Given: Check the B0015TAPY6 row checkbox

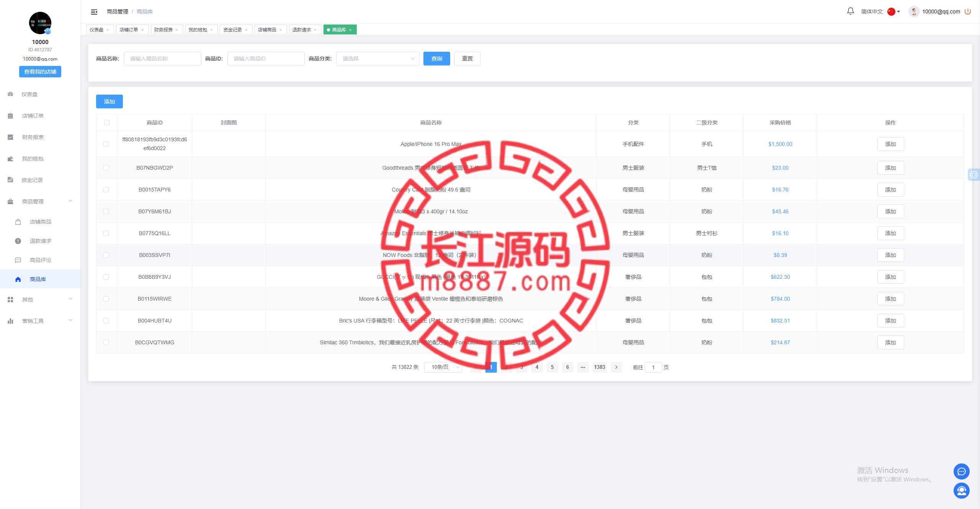Looking at the screenshot, I should coord(106,190).
